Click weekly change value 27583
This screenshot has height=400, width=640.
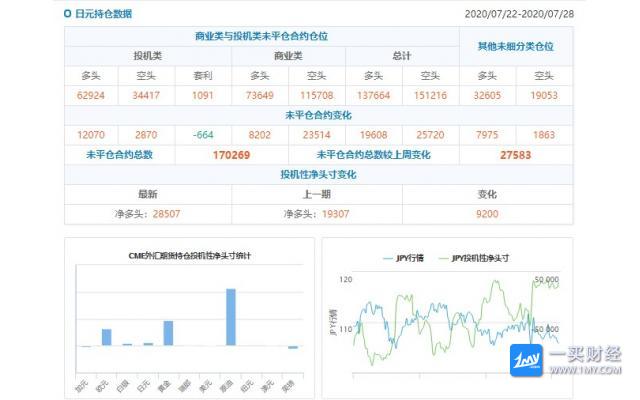(x=516, y=155)
